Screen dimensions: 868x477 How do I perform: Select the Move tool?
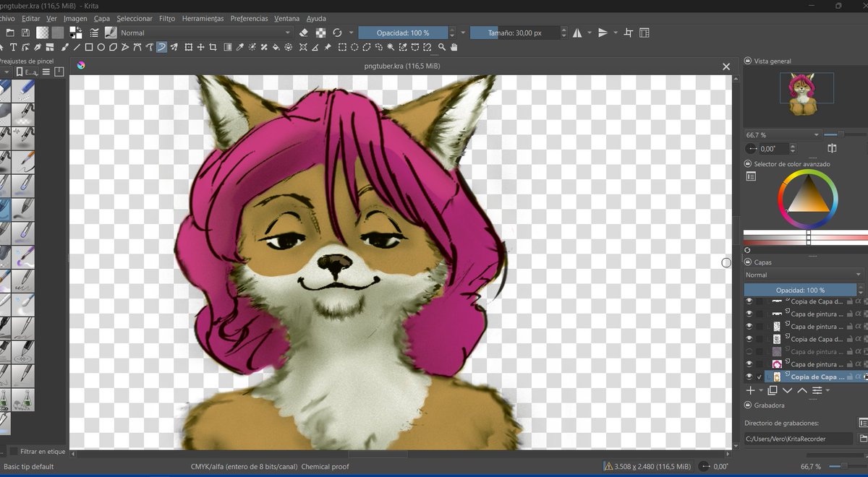coord(200,47)
